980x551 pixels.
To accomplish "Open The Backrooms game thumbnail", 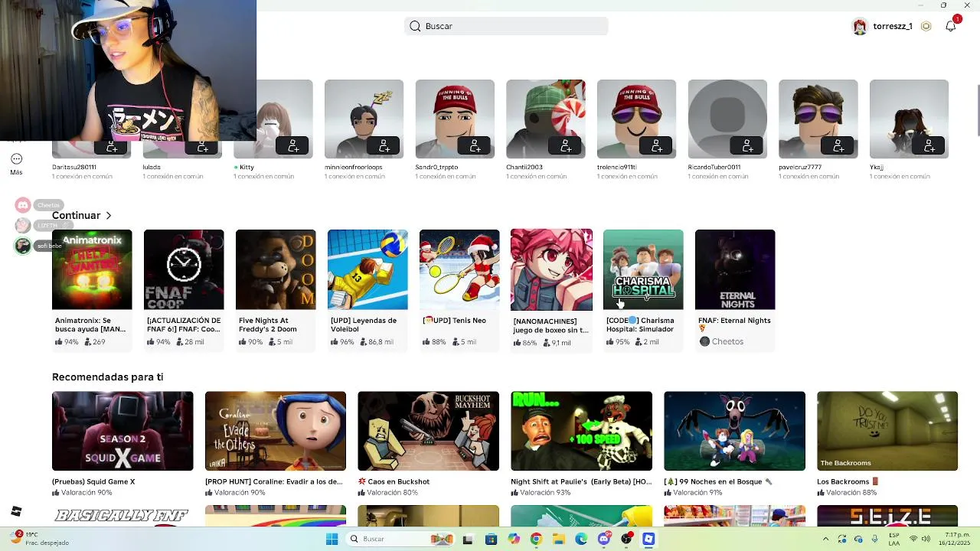I will [887, 431].
